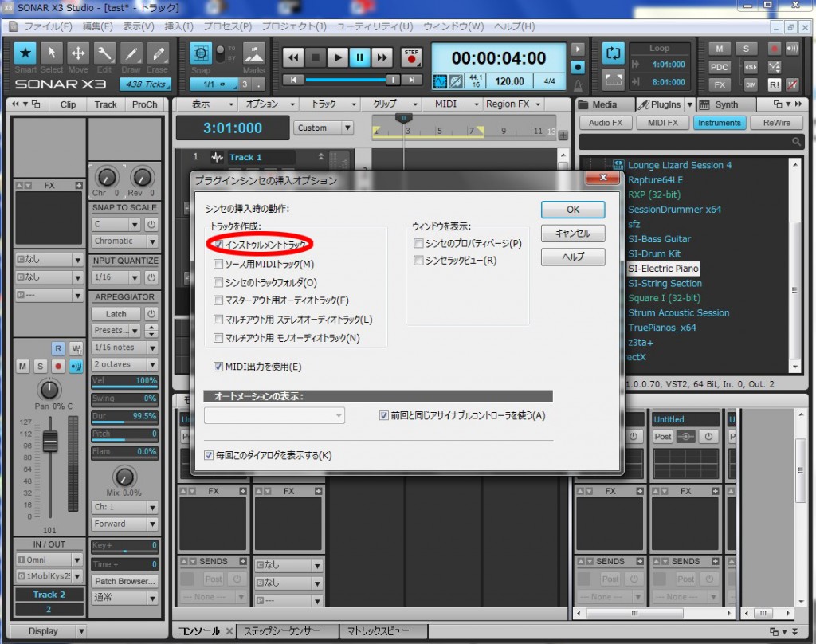Toggle the Loop on/off icon
This screenshot has height=644, width=816.
coord(613,53)
